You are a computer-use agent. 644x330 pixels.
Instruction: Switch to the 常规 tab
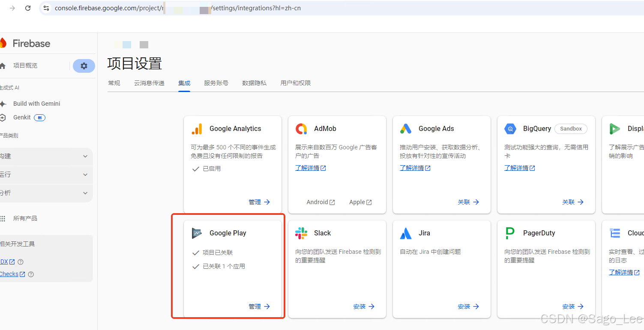click(x=114, y=83)
